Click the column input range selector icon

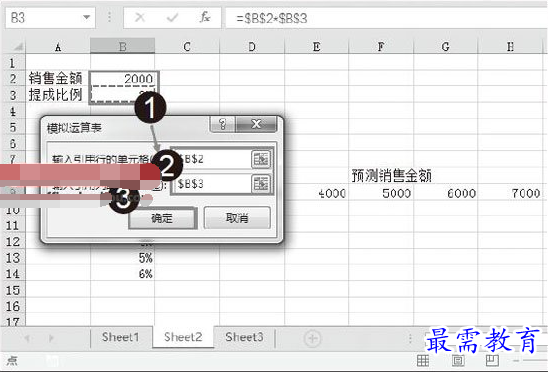tap(261, 184)
